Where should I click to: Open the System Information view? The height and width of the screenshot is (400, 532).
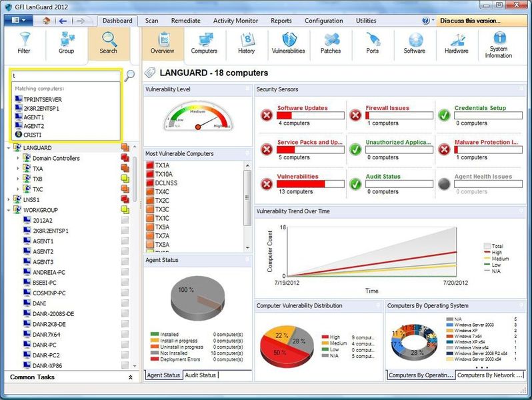499,45
